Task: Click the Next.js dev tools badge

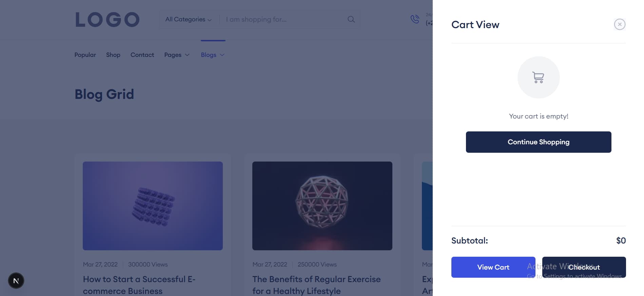Action: tap(16, 281)
